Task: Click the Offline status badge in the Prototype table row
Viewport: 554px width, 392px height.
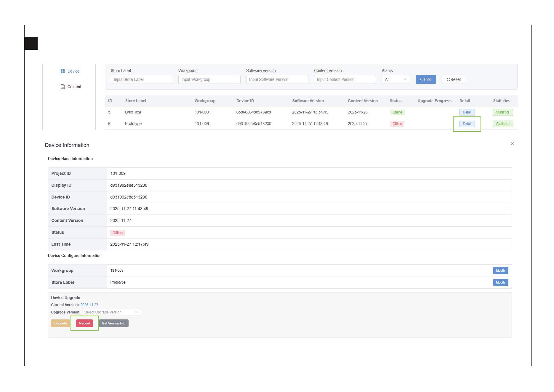Action: [x=397, y=124]
